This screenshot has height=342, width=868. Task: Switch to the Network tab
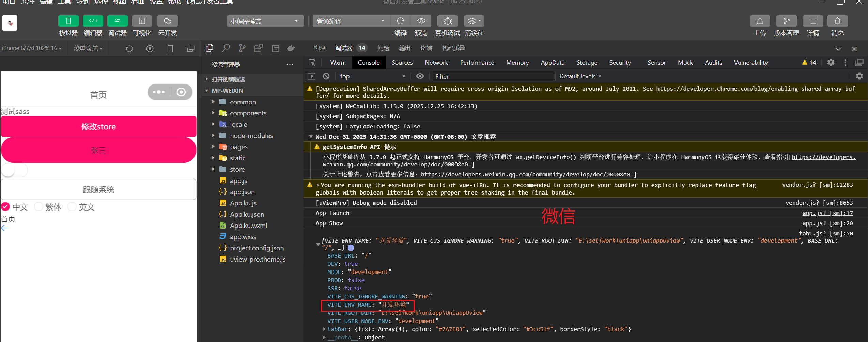coord(436,63)
